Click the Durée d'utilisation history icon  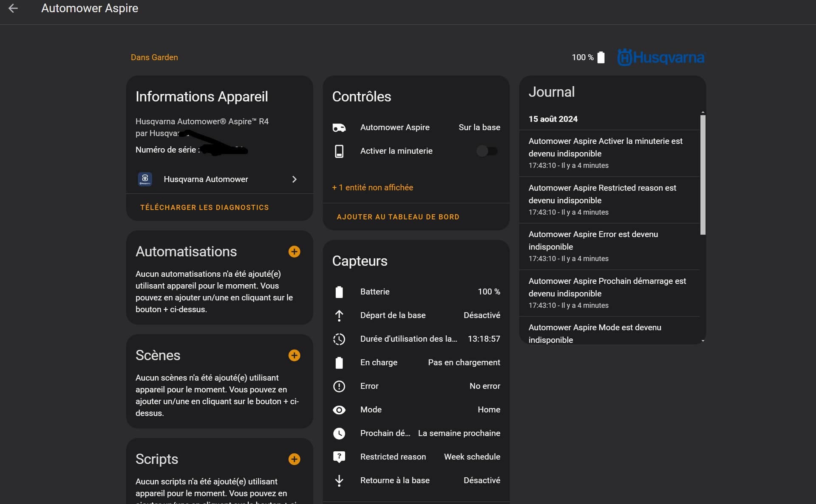click(339, 339)
